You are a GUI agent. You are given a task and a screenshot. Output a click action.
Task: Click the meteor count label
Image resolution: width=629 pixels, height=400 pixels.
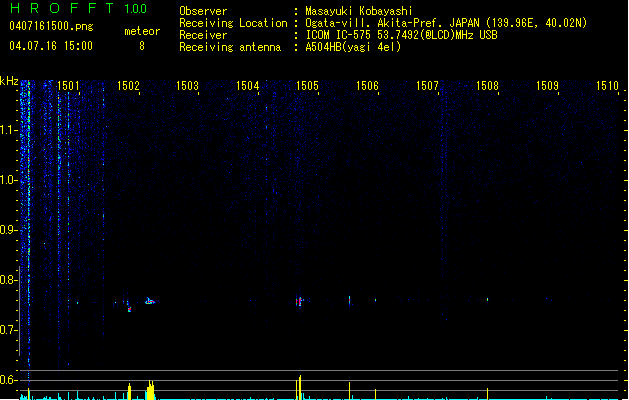[142, 31]
